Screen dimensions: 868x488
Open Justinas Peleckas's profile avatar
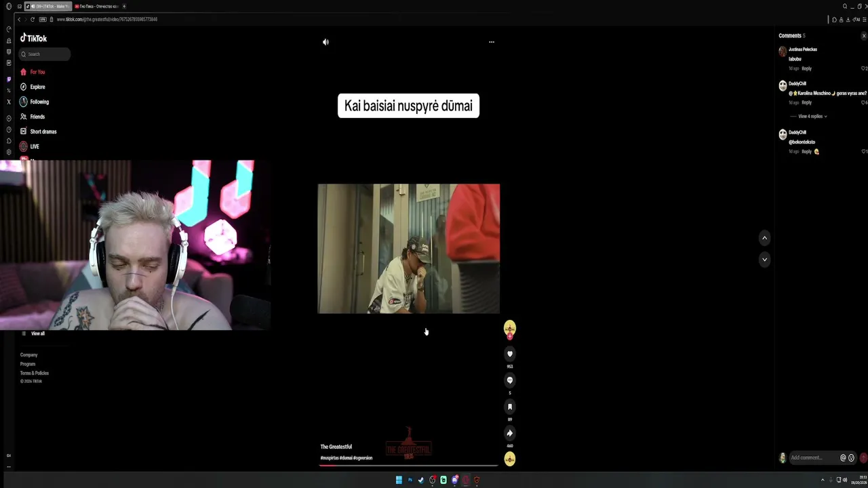click(783, 52)
